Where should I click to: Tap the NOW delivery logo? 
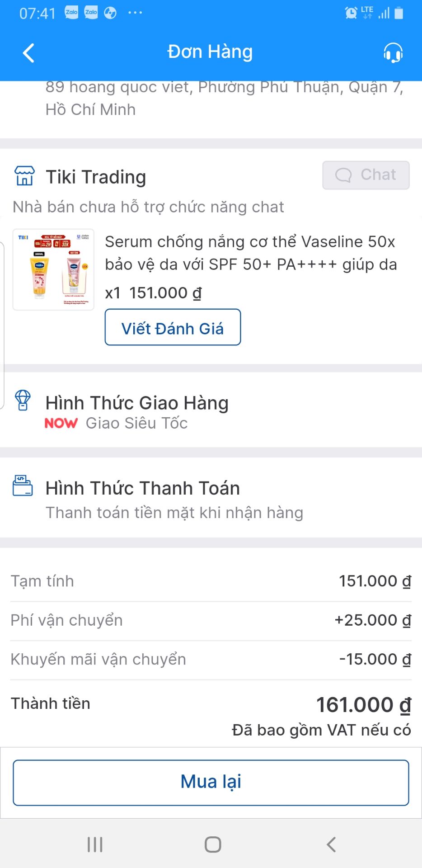pyautogui.click(x=61, y=423)
